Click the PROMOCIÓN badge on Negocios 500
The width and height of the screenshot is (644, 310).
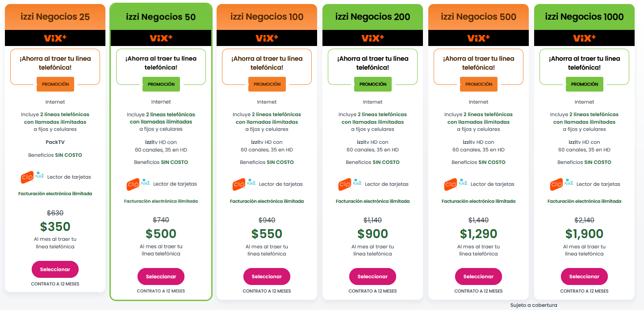pos(479,84)
